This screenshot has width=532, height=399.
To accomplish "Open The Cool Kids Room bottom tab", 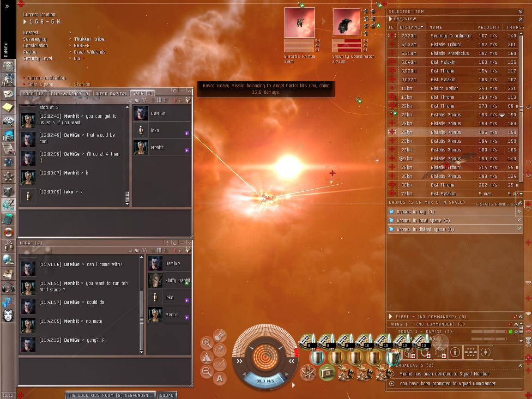I will coord(110,395).
